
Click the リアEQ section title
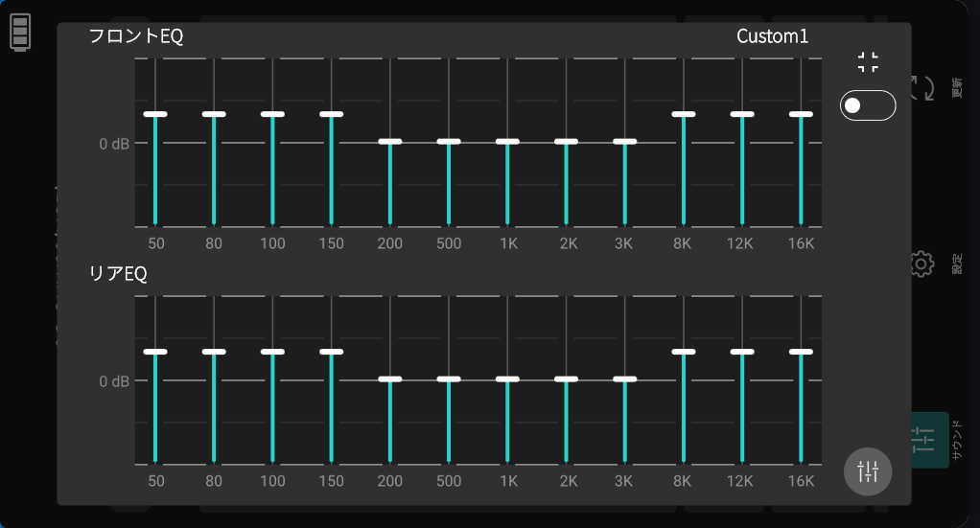[117, 274]
